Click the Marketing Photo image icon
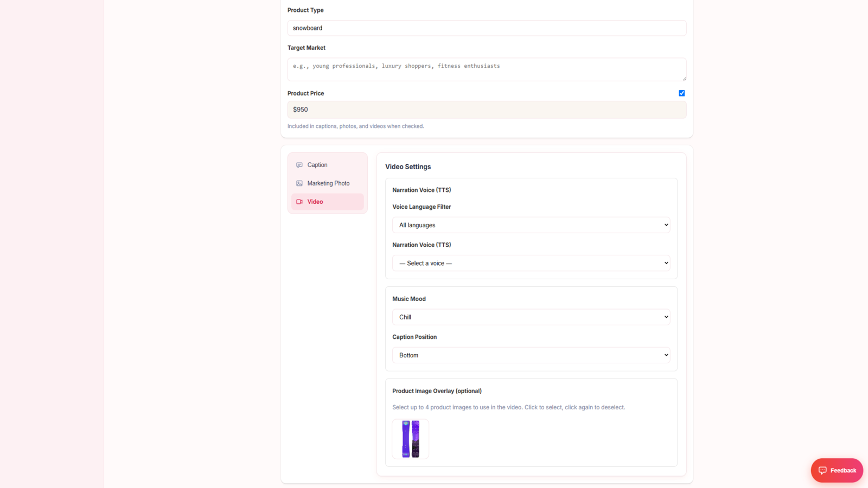Screen dimensions: 868x488 (x=299, y=183)
